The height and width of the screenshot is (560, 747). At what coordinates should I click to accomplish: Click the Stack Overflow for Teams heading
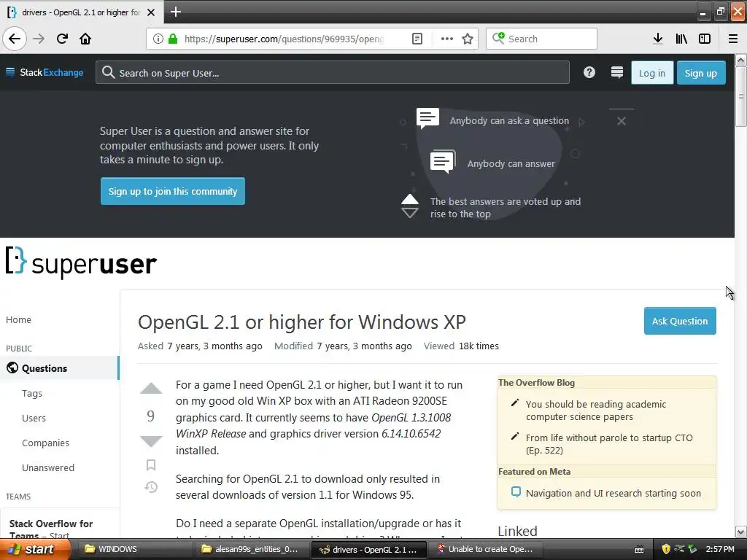pyautogui.click(x=51, y=529)
